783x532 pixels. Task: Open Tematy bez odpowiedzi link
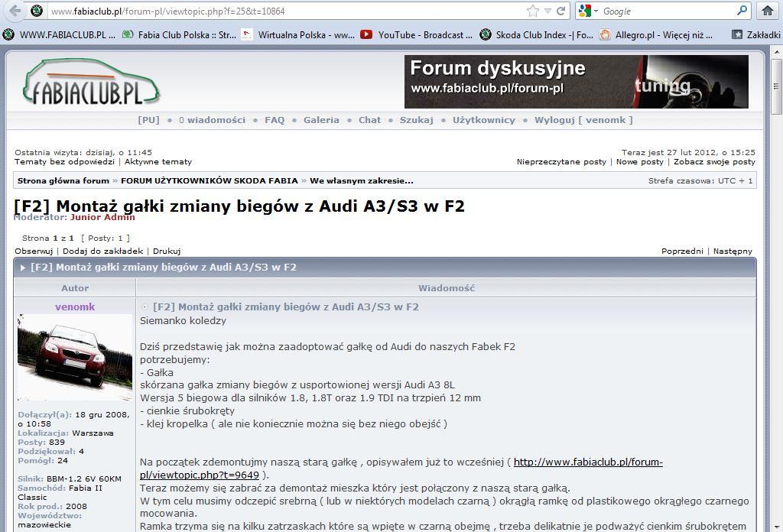click(64, 162)
